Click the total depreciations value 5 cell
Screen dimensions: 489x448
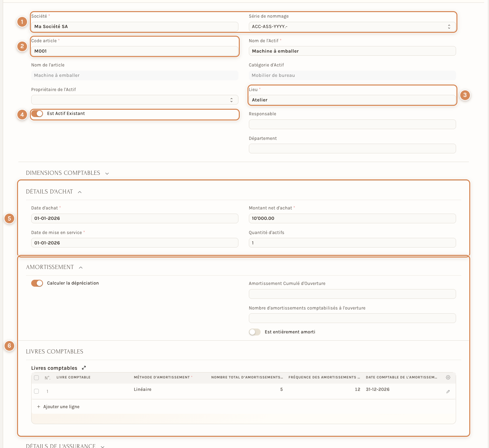[x=247, y=391]
